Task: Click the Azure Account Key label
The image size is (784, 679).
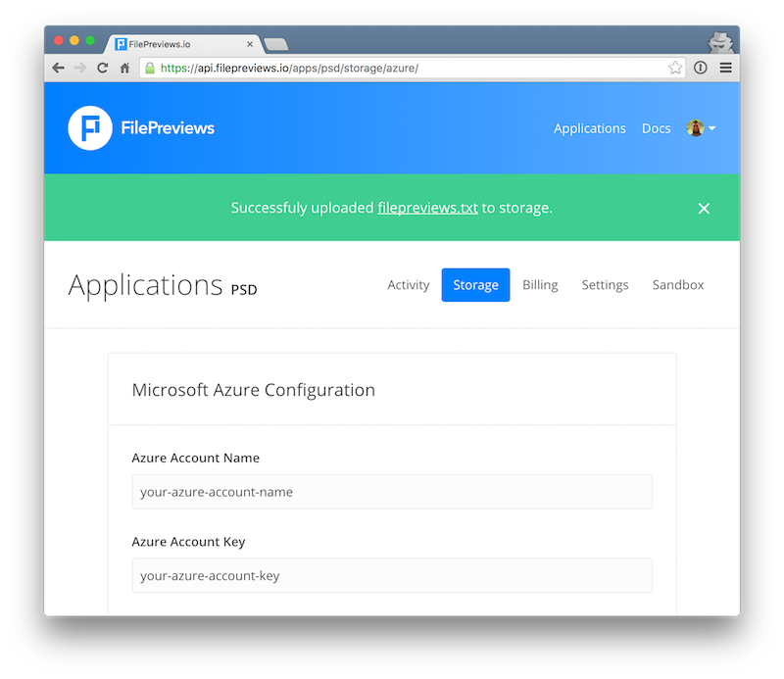Action: click(188, 542)
